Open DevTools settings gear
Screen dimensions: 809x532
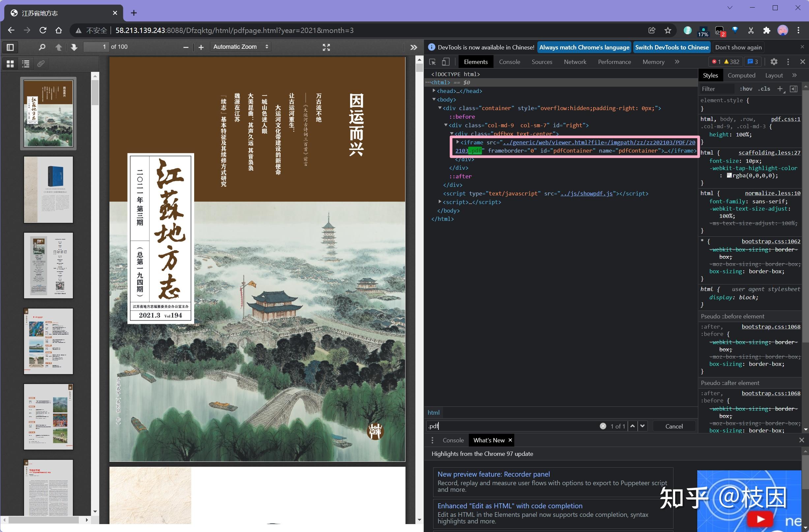pos(774,62)
